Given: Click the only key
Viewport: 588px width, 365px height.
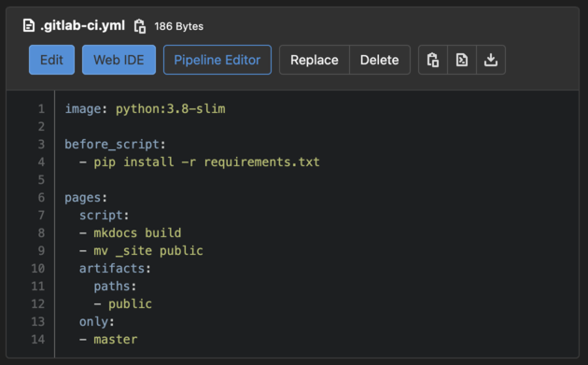Looking at the screenshot, I should (x=93, y=322).
